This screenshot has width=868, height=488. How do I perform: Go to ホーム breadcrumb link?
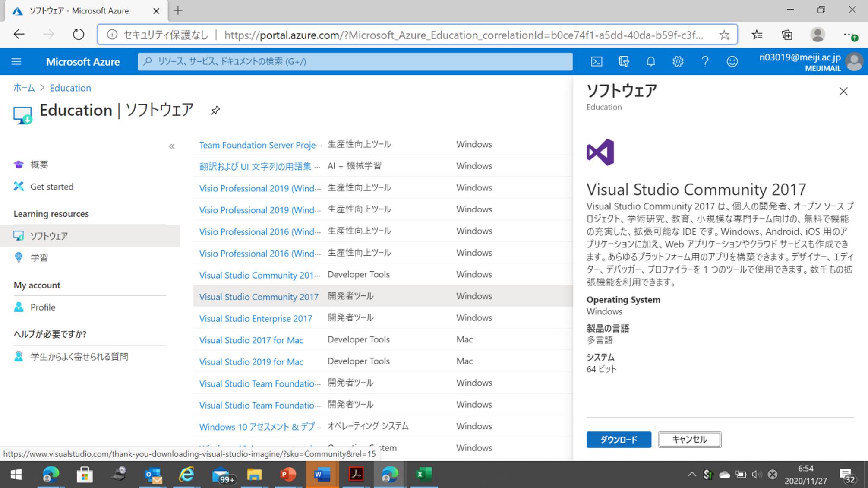pos(24,88)
